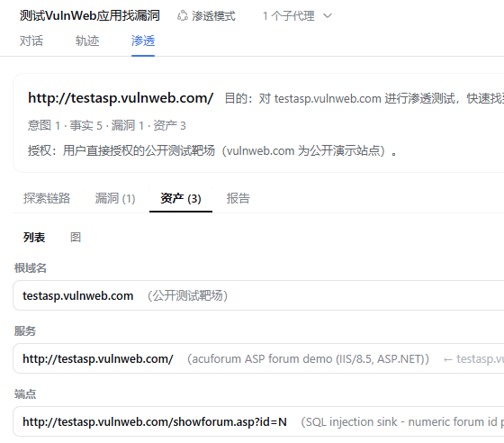Switch to 图 view
504x443 pixels.
76,237
